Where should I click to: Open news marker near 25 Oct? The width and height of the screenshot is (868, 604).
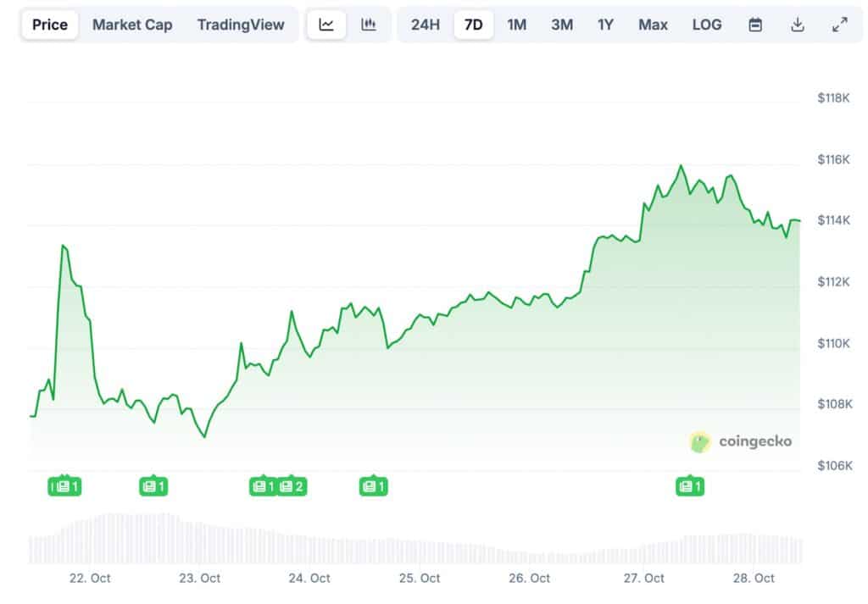pyautogui.click(x=373, y=486)
